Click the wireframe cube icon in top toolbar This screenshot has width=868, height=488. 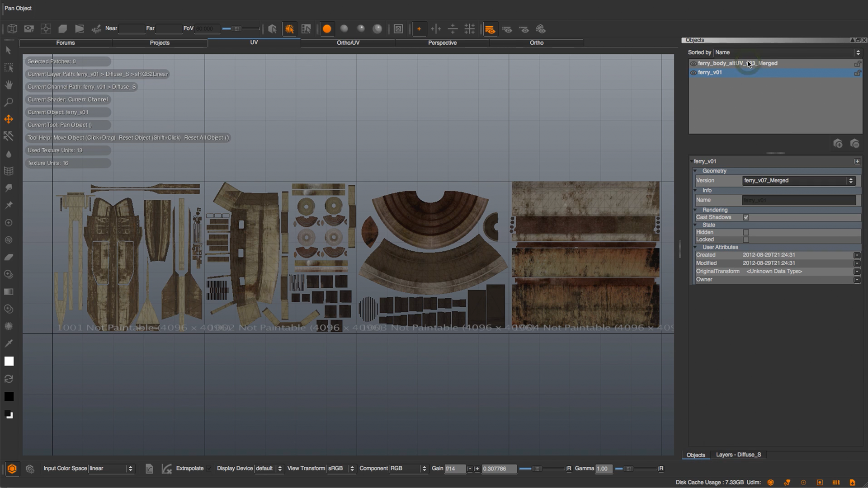click(12, 29)
